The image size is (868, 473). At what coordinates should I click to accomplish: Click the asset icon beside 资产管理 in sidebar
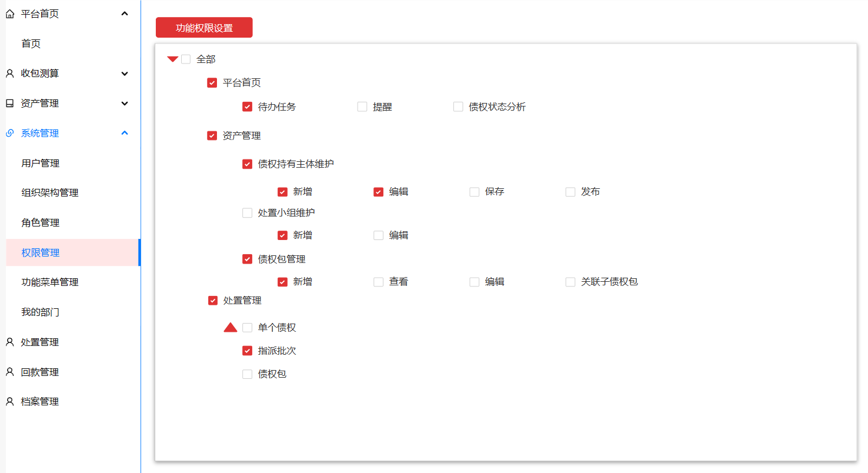coord(9,104)
